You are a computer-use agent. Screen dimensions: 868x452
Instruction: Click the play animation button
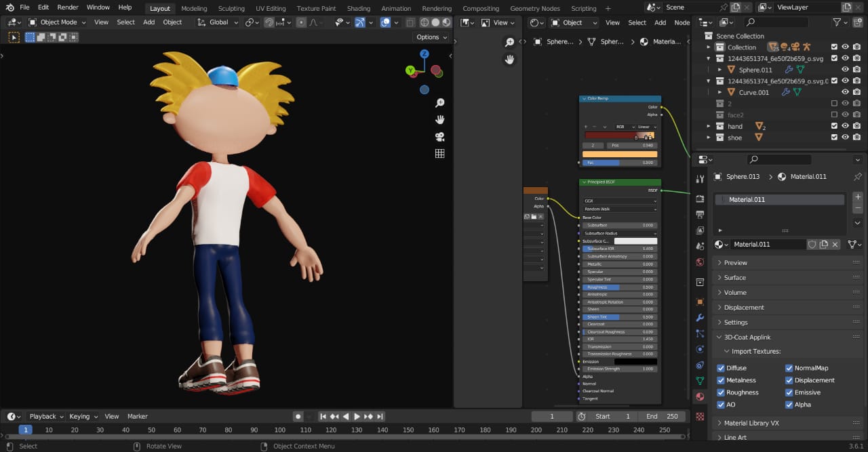(x=357, y=416)
